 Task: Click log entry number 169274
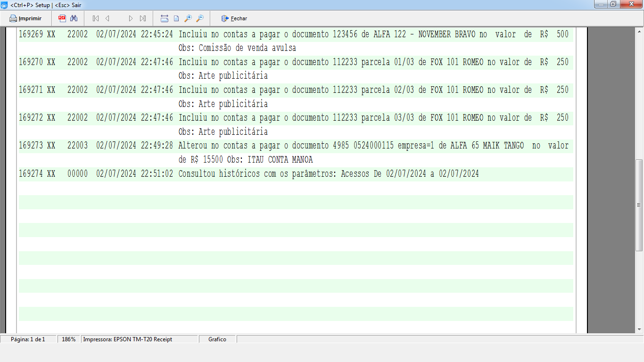point(31,174)
